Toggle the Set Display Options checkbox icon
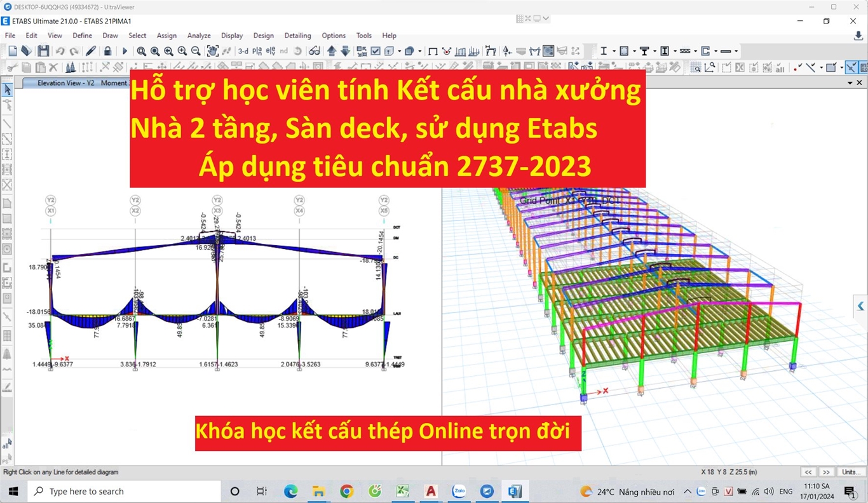This screenshot has width=868, height=503. coord(376,51)
